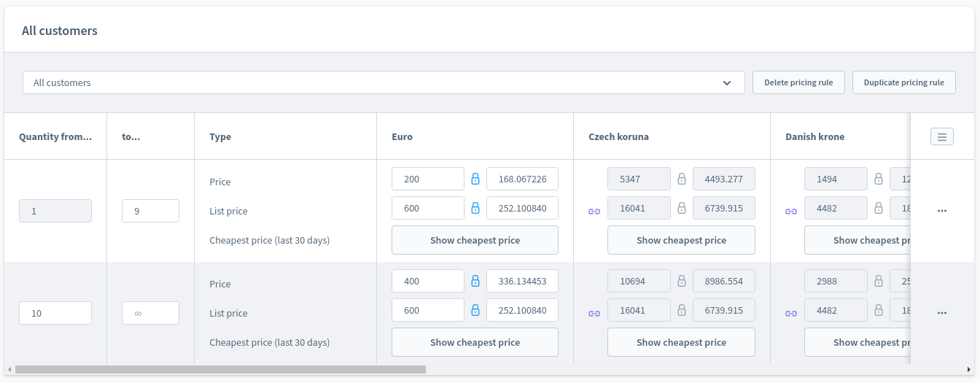Click Euro Price lock icon in first row
980x383 pixels.
[475, 179]
